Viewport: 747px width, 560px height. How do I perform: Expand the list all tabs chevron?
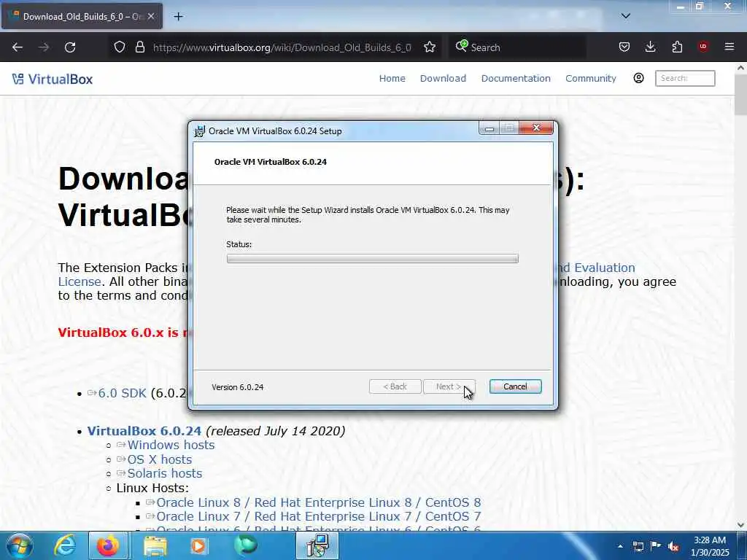tap(625, 16)
